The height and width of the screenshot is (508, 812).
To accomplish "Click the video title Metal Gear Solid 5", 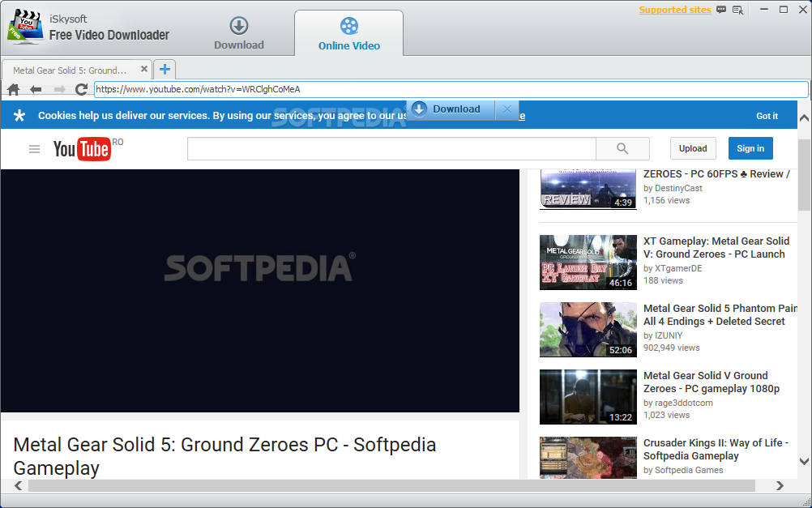I will [x=224, y=456].
